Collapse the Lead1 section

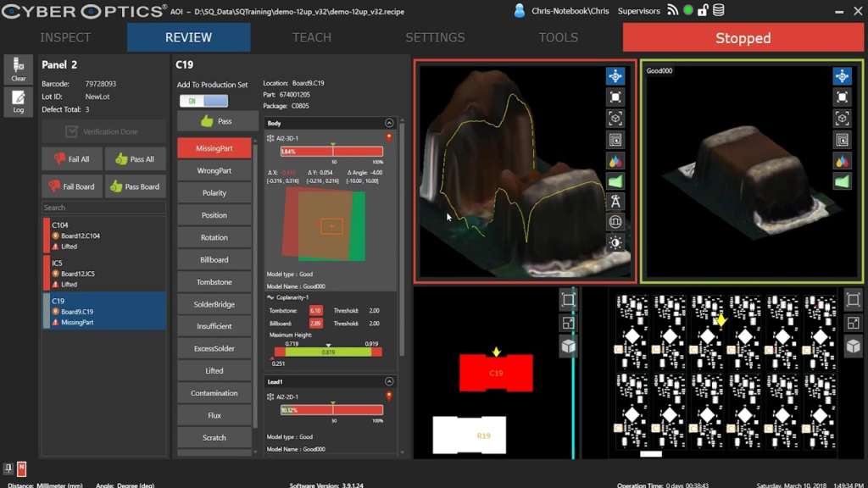pos(389,382)
